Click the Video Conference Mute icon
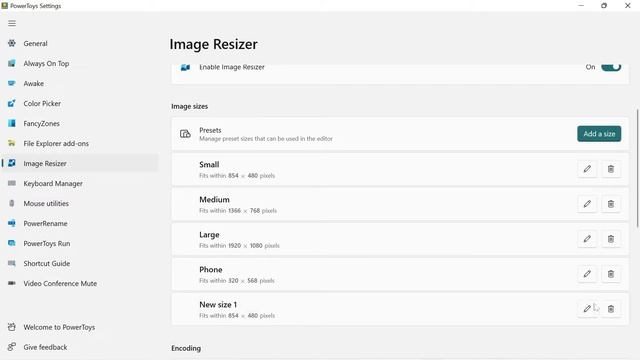This screenshot has height=360, width=640. point(12,283)
